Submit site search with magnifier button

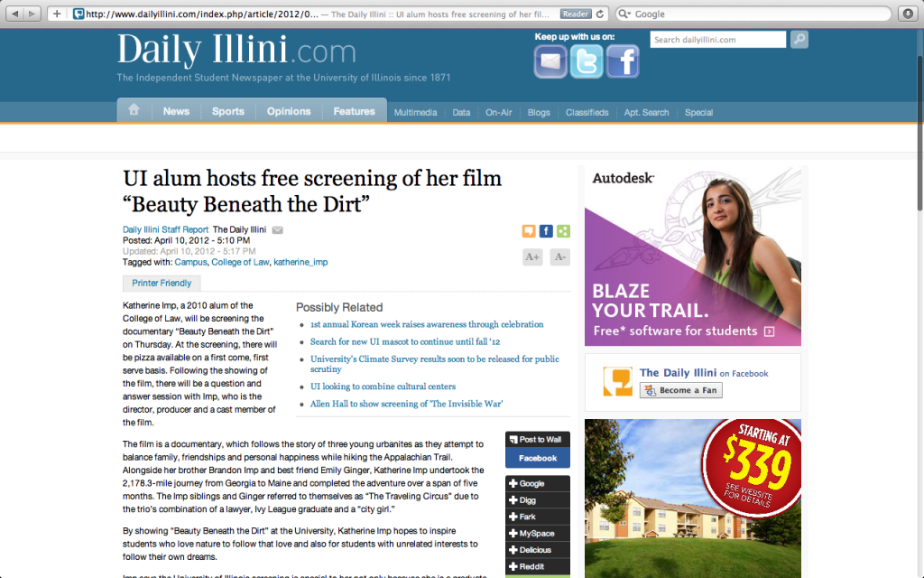click(799, 40)
